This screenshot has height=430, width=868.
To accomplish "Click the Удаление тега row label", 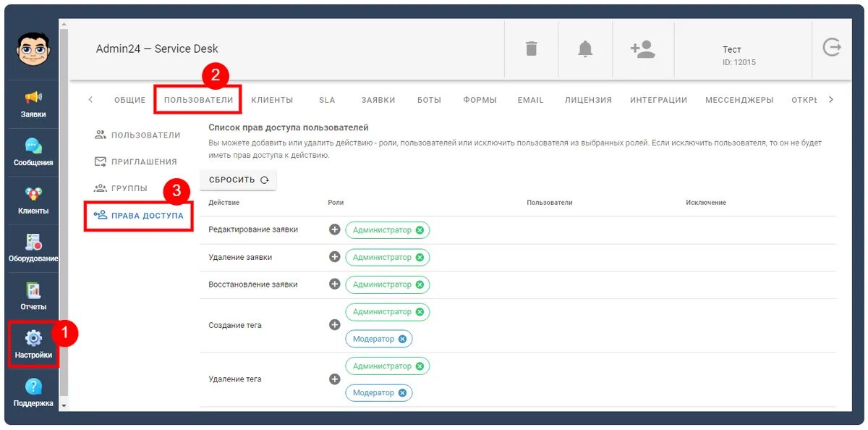I will (235, 379).
